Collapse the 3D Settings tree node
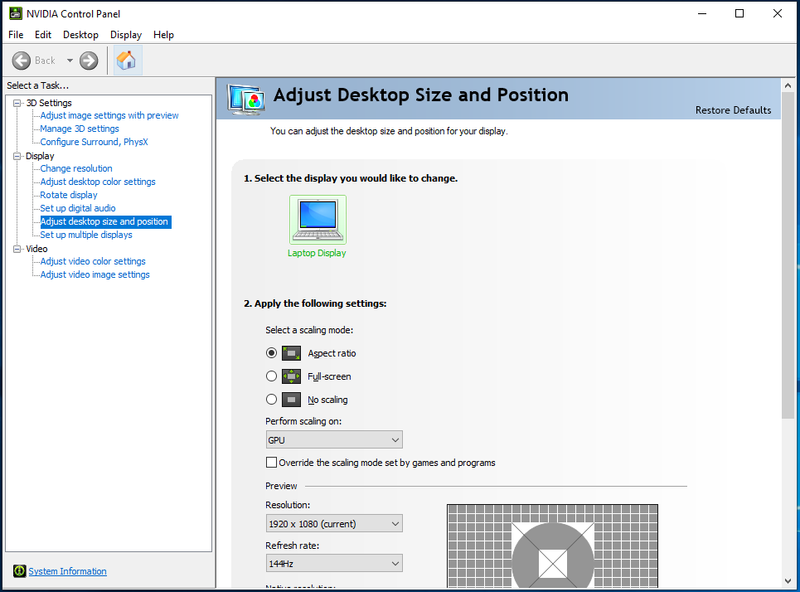800x592 pixels. tap(17, 103)
